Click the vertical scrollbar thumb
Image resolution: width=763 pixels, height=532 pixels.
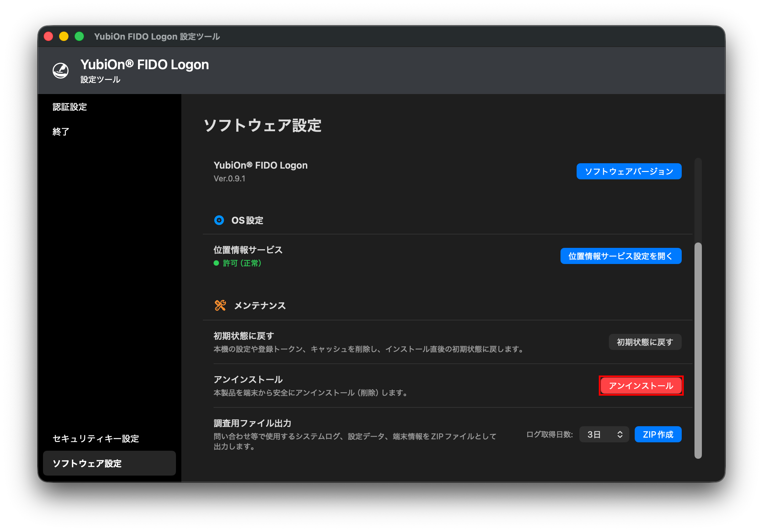698,350
